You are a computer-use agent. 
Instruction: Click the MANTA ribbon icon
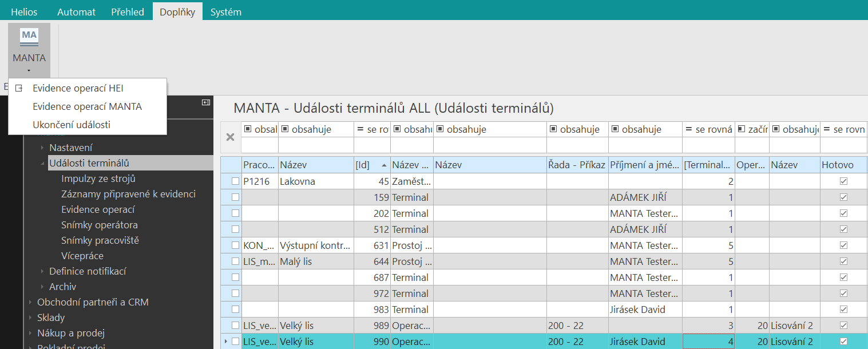tap(29, 38)
